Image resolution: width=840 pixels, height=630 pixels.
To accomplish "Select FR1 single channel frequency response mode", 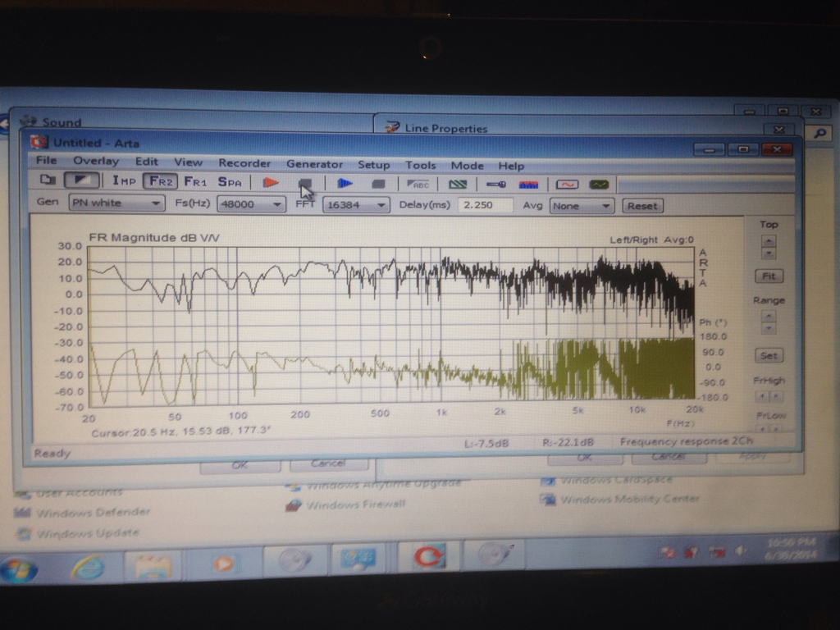I will [195, 181].
